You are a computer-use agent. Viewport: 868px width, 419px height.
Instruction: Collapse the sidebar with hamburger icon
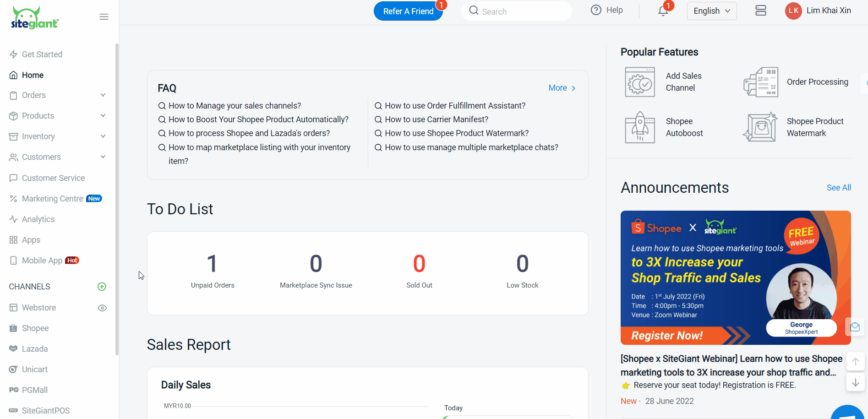pyautogui.click(x=104, y=17)
